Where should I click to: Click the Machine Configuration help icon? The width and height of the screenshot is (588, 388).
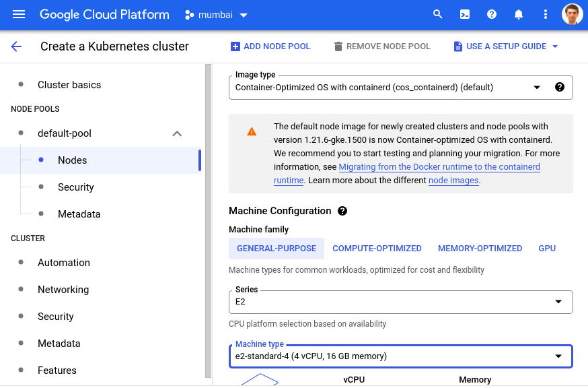pos(342,211)
